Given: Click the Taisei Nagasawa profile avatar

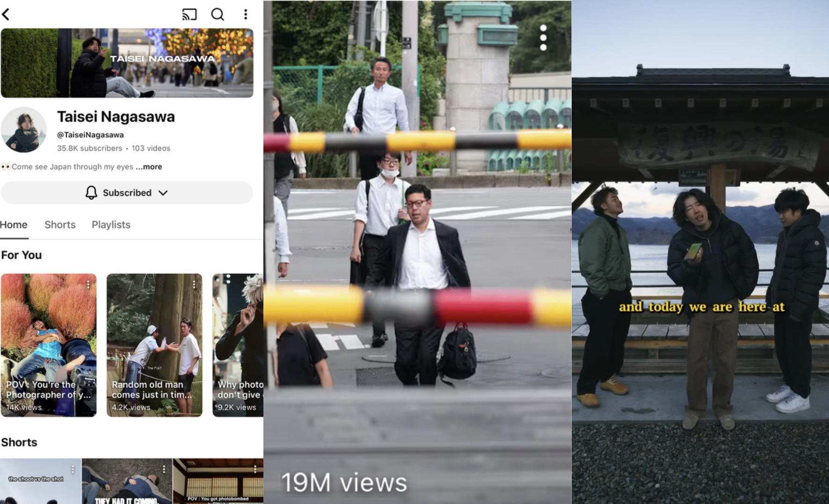Looking at the screenshot, I should pyautogui.click(x=24, y=130).
